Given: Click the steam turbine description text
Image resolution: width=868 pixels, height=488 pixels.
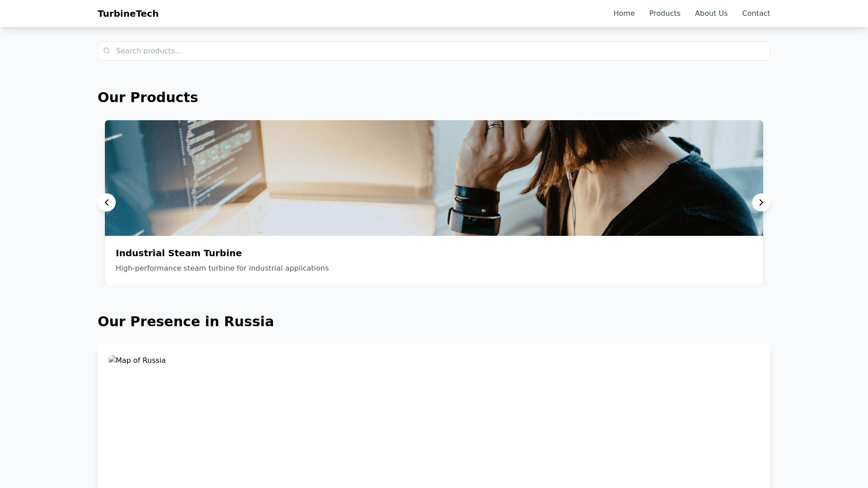Looking at the screenshot, I should click(x=222, y=268).
